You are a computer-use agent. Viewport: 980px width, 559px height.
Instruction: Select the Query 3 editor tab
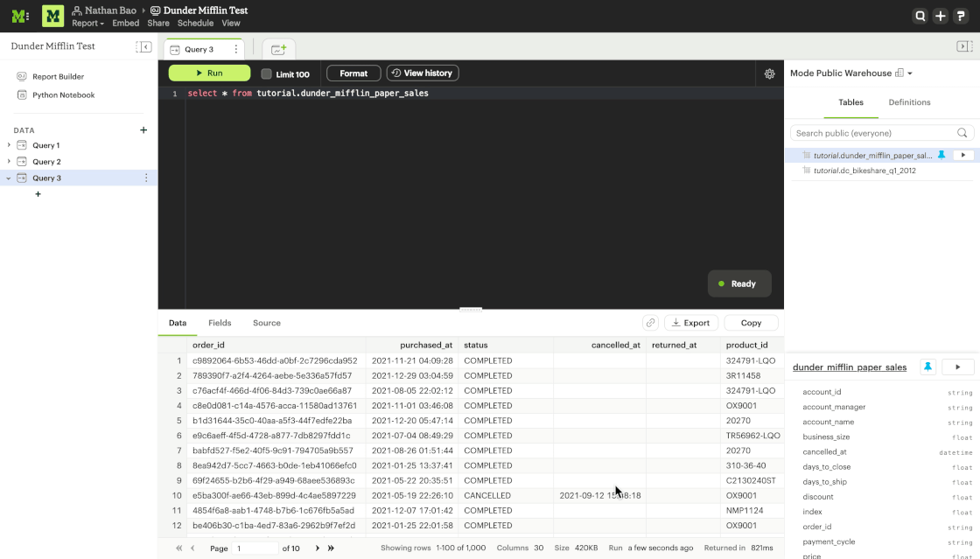(x=198, y=49)
